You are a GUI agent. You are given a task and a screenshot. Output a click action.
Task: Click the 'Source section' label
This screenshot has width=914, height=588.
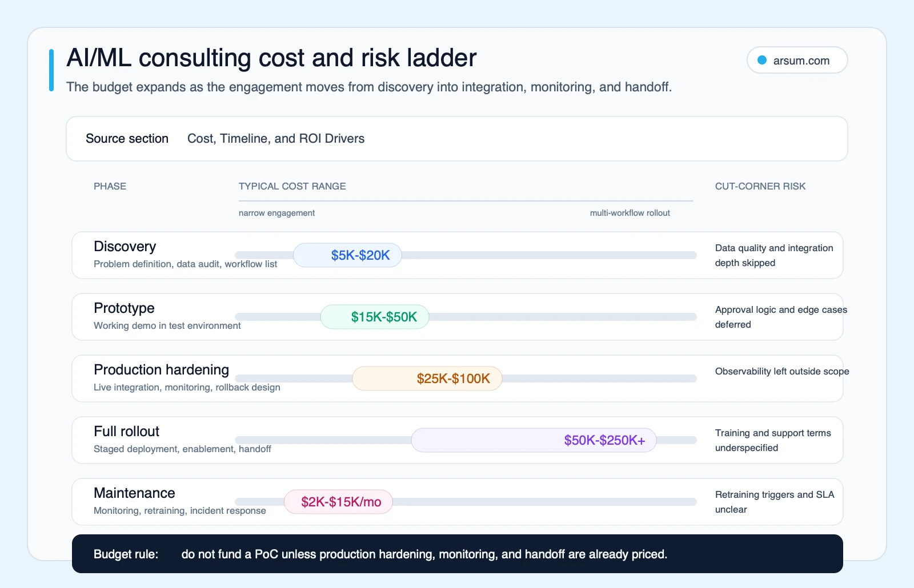point(127,139)
